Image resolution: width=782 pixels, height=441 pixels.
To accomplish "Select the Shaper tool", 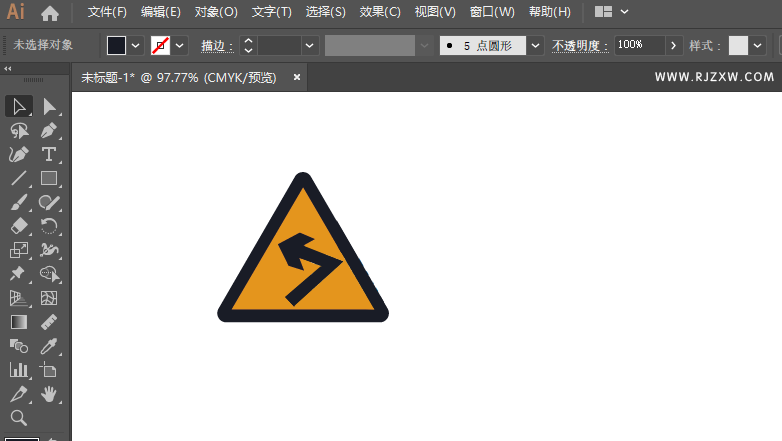I will point(49,203).
